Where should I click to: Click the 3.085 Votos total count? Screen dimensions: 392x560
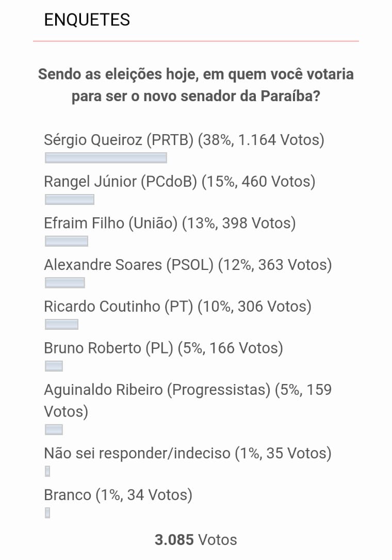tap(196, 540)
